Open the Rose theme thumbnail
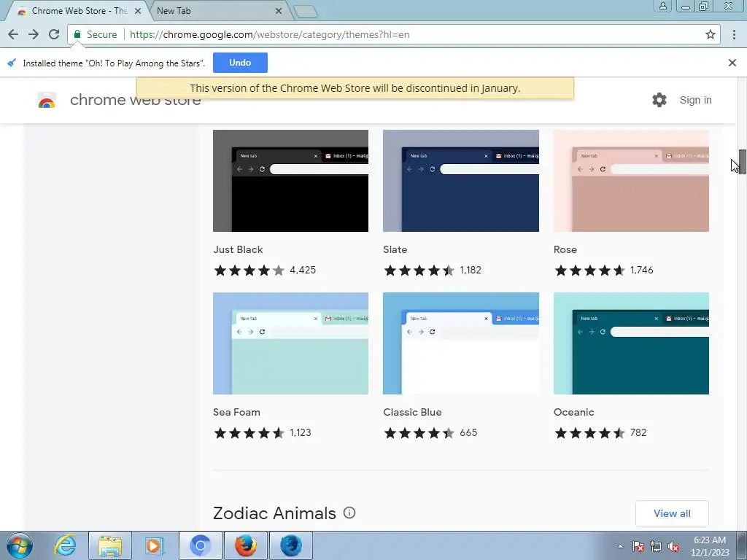 pos(631,181)
